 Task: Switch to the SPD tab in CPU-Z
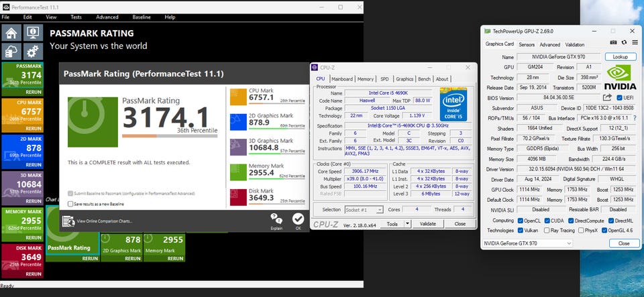coord(384,78)
